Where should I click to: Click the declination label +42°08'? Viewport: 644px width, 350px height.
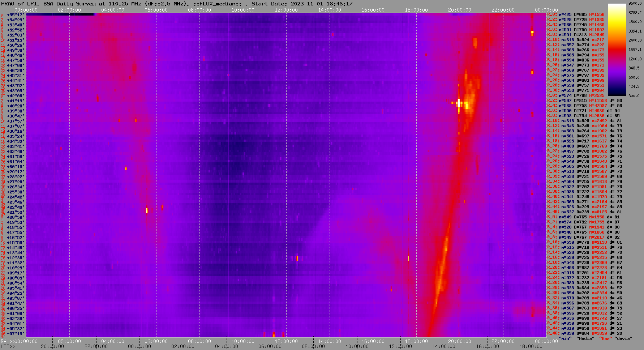tap(16, 96)
